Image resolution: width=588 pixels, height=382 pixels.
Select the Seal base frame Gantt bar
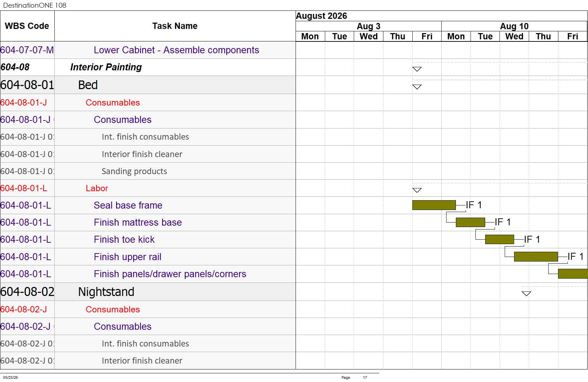click(x=434, y=205)
